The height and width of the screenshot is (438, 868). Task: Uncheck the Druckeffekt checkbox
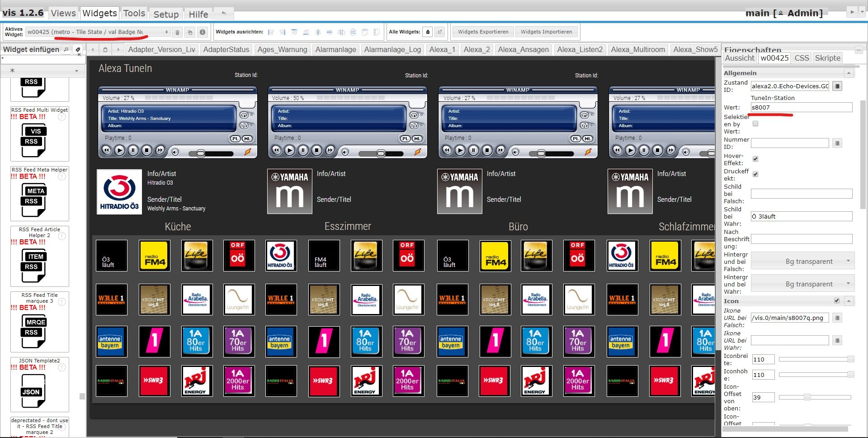tap(755, 174)
